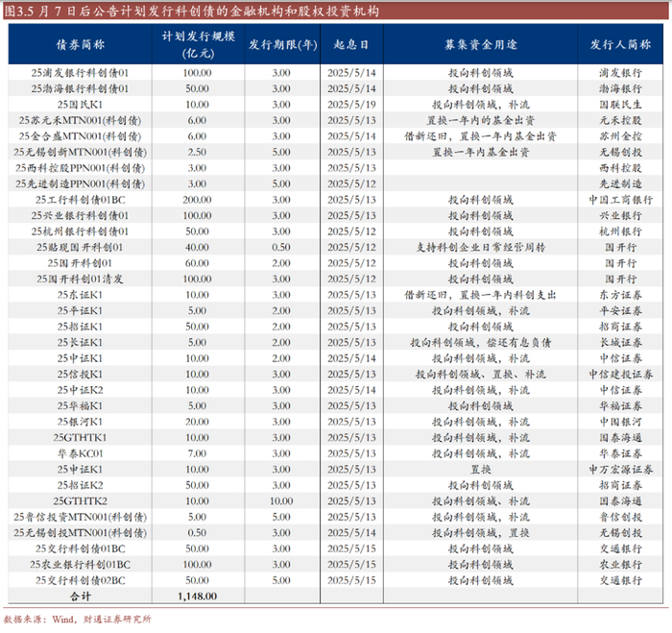Click the 7.00 issuance size value
The height and width of the screenshot is (633, 672).
[x=197, y=453]
